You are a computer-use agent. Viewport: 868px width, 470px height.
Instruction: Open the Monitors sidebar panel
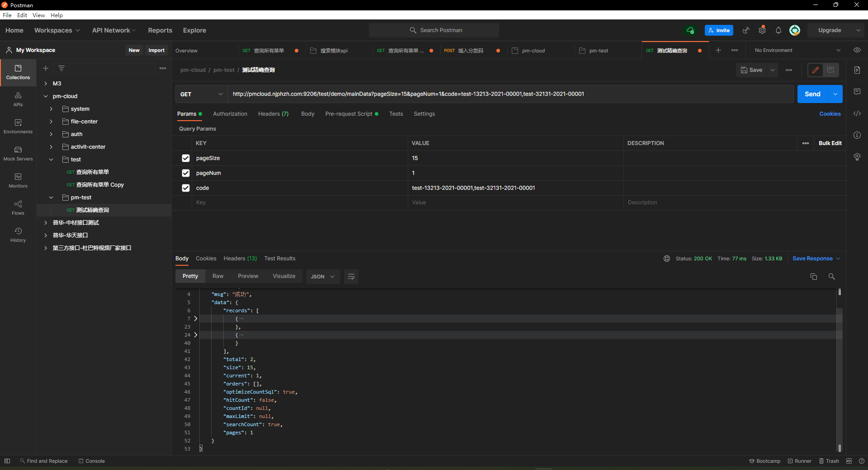pyautogui.click(x=18, y=180)
